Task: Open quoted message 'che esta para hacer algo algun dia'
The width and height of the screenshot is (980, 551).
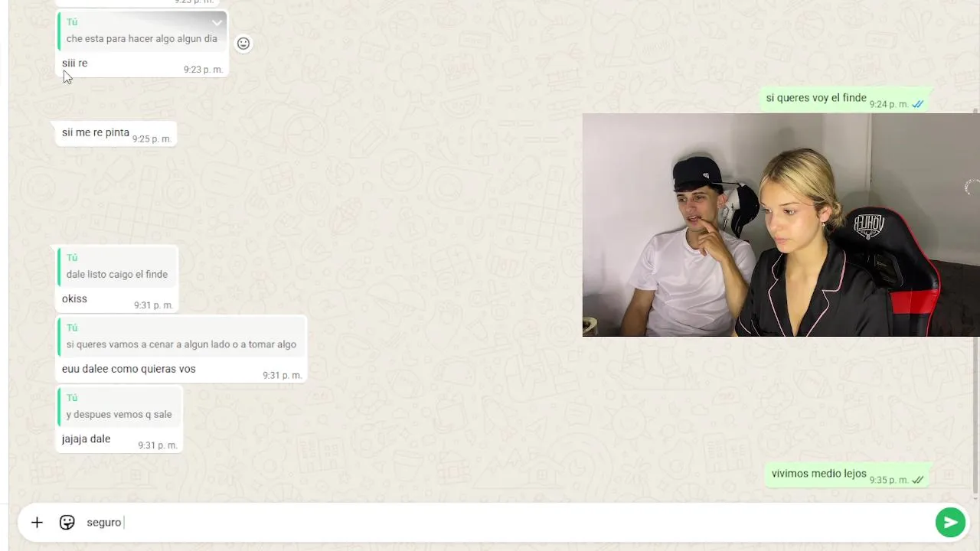Action: (x=142, y=31)
